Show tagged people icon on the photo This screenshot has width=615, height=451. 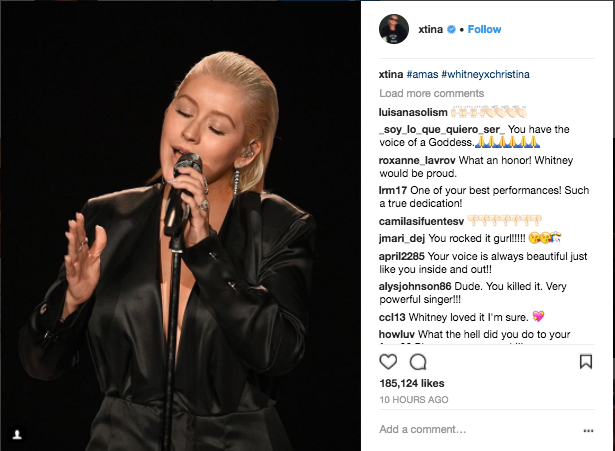[17, 435]
